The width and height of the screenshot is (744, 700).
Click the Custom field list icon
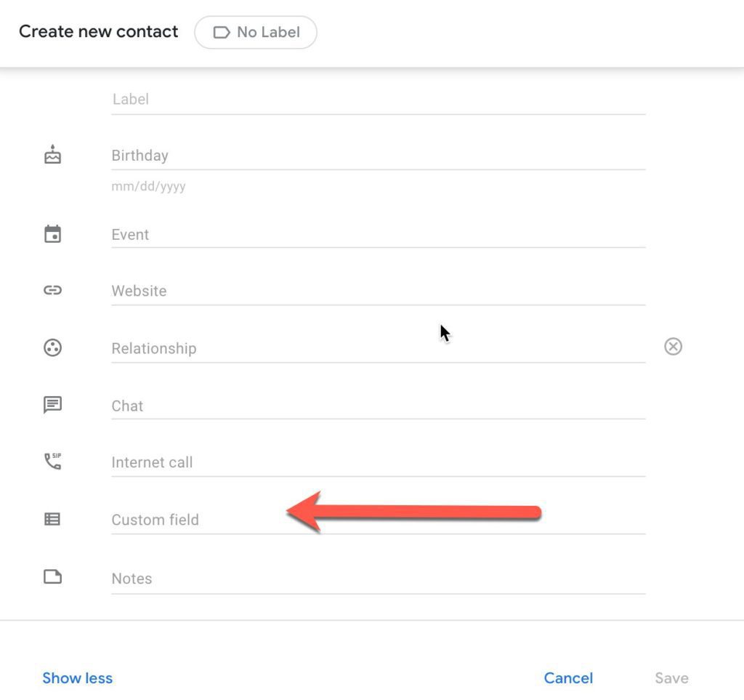point(52,519)
